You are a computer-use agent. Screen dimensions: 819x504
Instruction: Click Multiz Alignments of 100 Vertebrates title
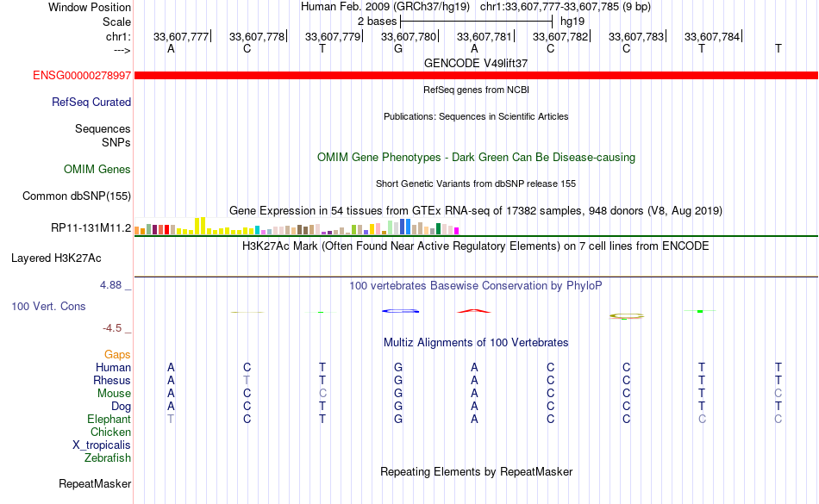click(476, 342)
